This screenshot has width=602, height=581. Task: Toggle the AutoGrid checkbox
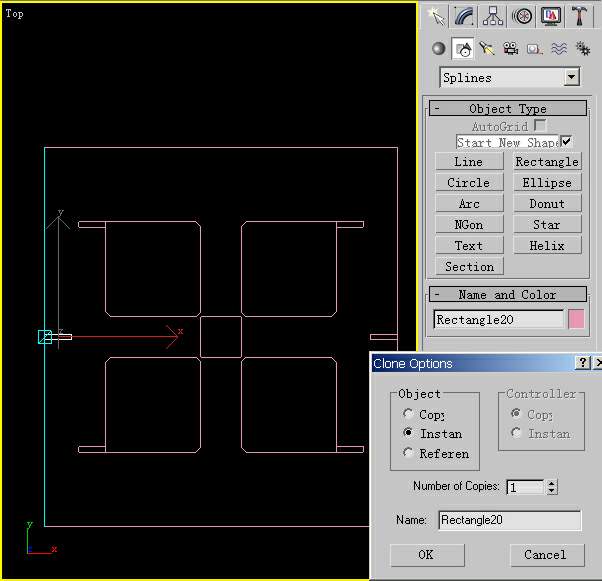pyautogui.click(x=539, y=125)
